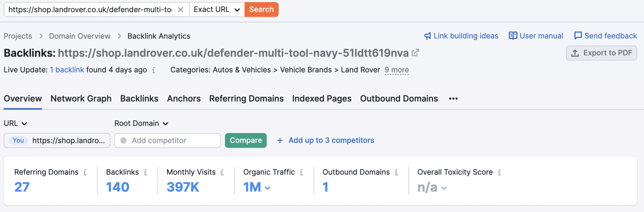Click the Backlinks value 140
Screen dimensions: 644x212
coord(118,187)
